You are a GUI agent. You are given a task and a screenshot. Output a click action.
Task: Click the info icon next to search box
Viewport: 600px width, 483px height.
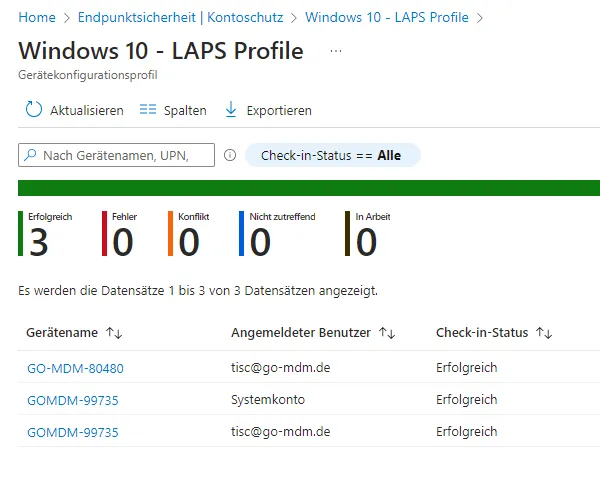point(230,155)
